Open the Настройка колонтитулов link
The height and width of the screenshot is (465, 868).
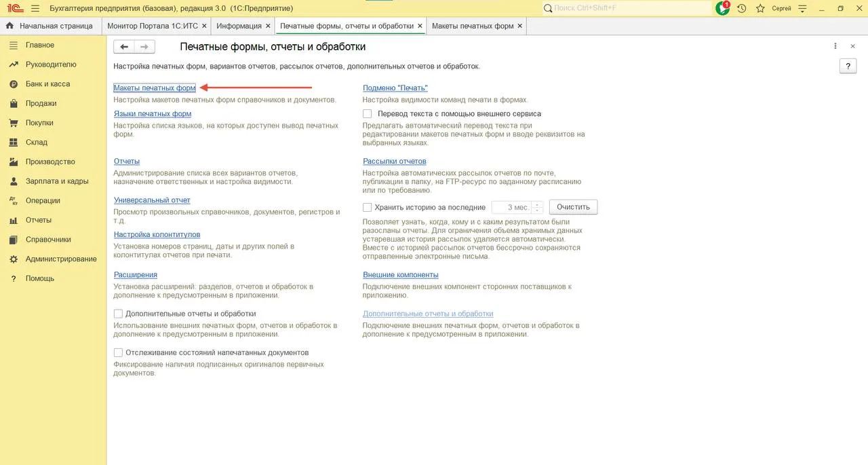point(157,235)
